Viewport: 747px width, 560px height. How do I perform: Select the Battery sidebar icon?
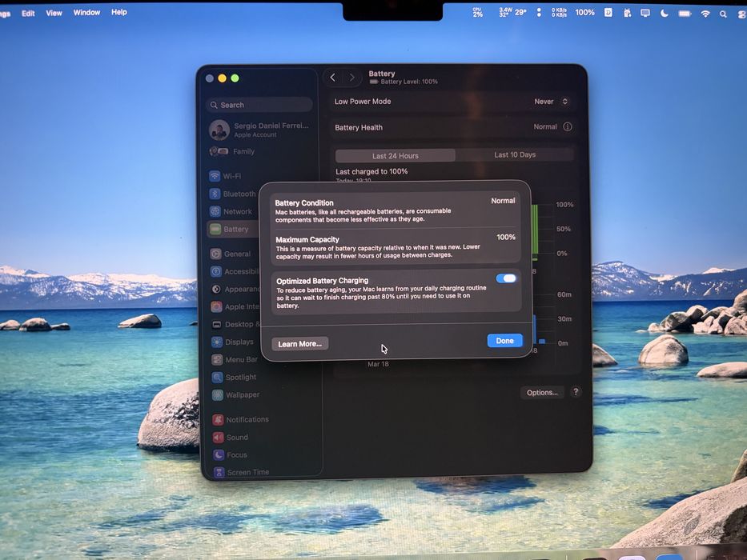click(x=215, y=229)
